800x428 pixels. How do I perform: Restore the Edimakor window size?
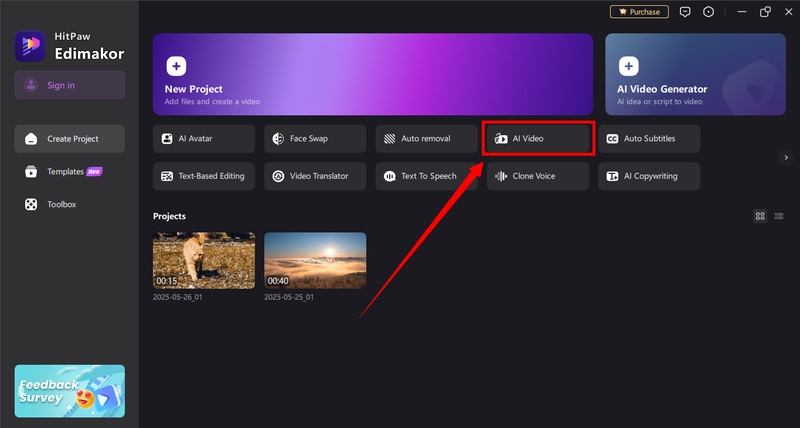click(765, 12)
